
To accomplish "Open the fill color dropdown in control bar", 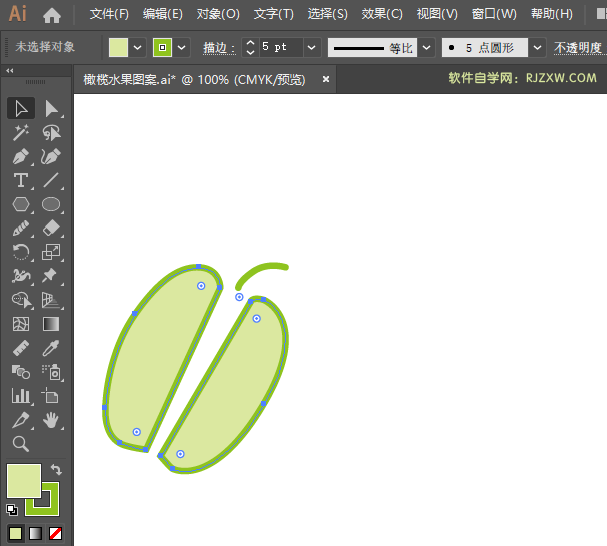I will 138,47.
